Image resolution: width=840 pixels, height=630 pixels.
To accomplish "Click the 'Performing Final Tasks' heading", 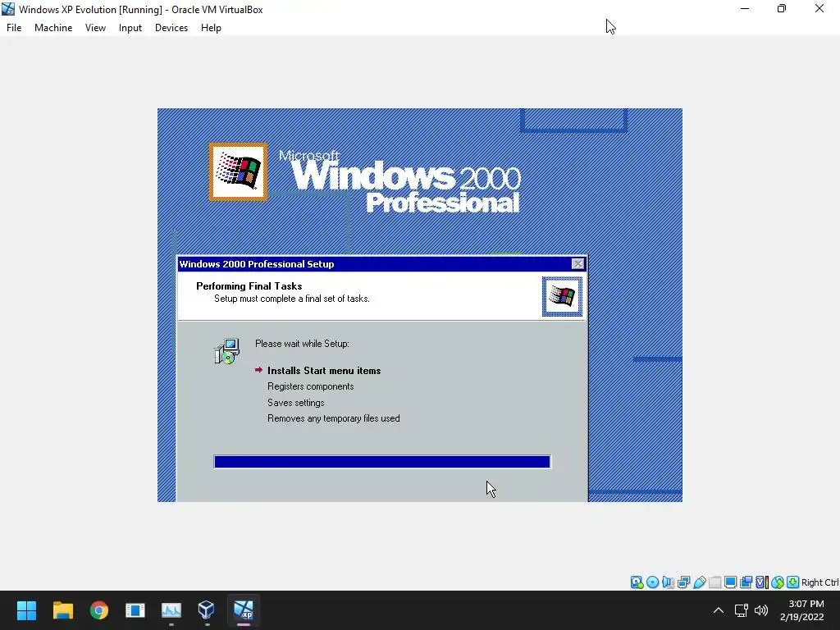I will coord(249,286).
